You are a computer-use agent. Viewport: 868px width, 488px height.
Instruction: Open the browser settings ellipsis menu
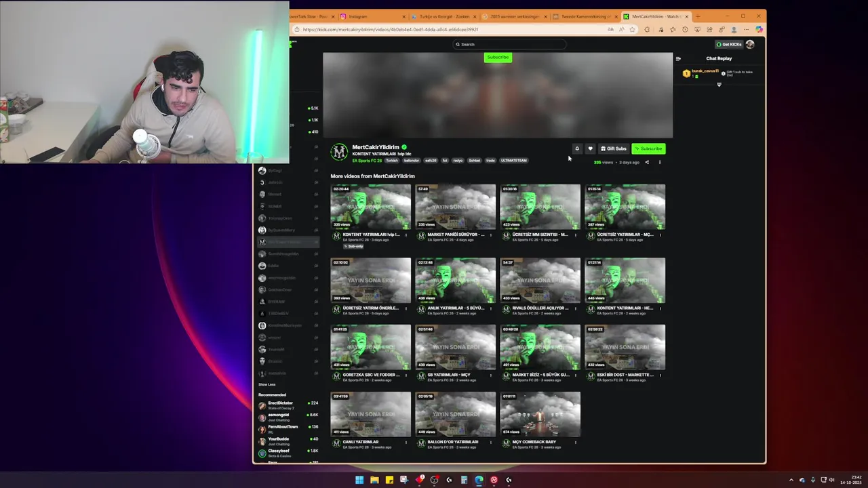(747, 29)
